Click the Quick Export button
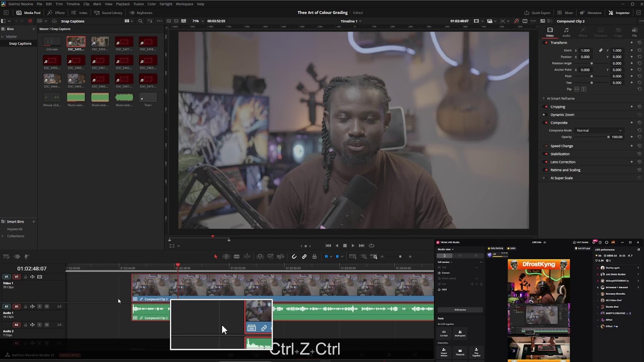This screenshot has height=362, width=644. click(537, 13)
